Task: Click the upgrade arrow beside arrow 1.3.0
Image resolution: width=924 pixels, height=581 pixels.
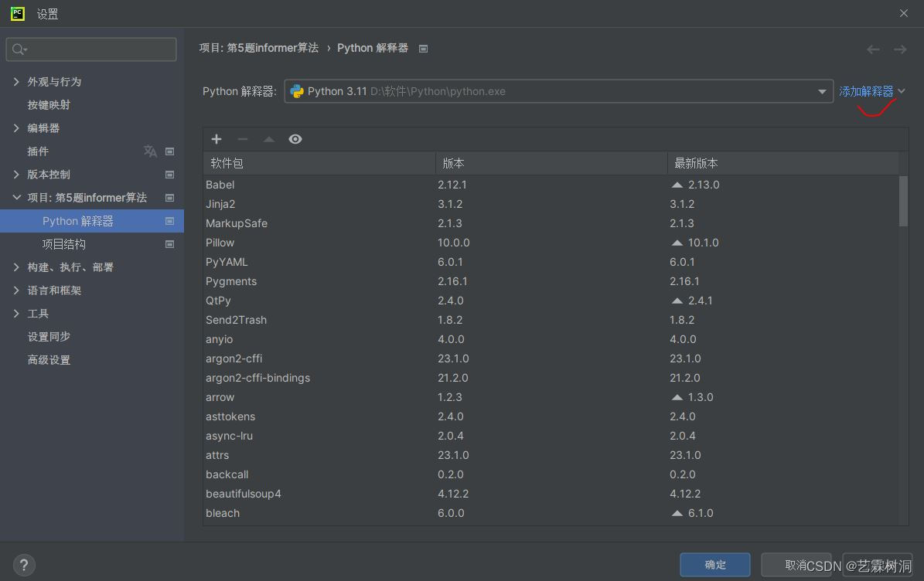Action: point(677,397)
